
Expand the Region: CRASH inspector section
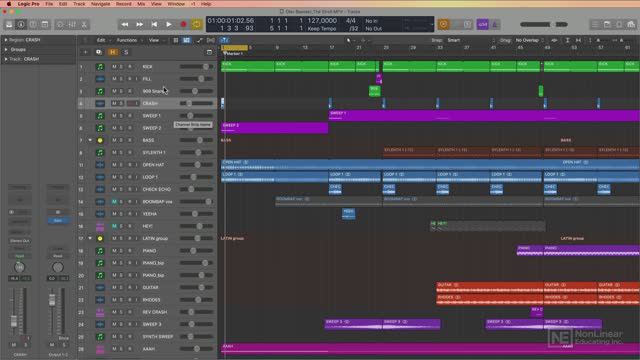pos(6,40)
